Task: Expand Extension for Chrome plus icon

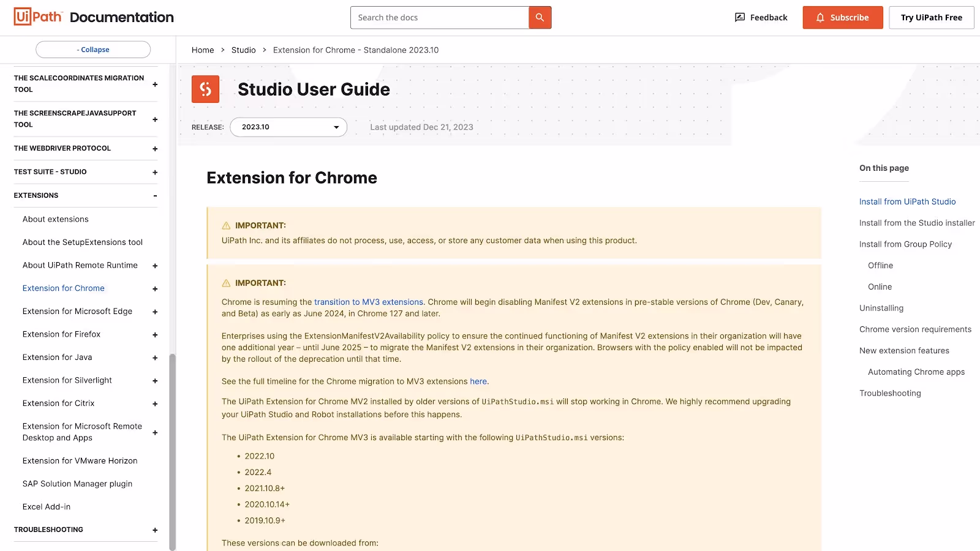Action: pos(155,289)
